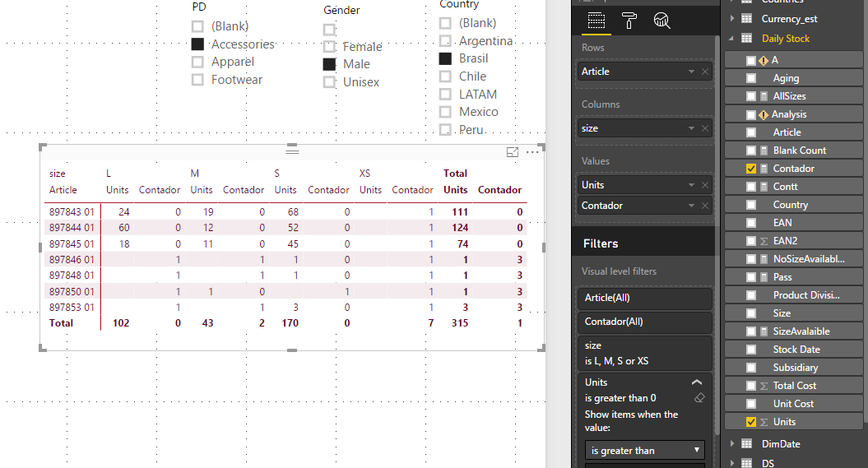Click the Daily Stock table icon

pos(747,38)
